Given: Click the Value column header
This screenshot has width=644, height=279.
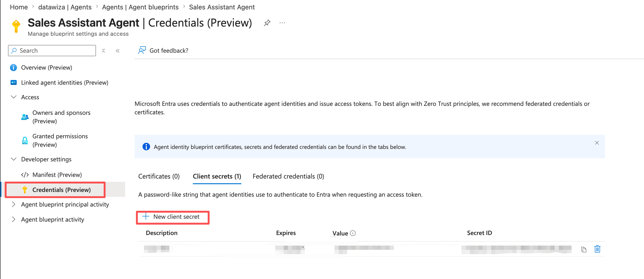Looking at the screenshot, I should [x=340, y=233].
